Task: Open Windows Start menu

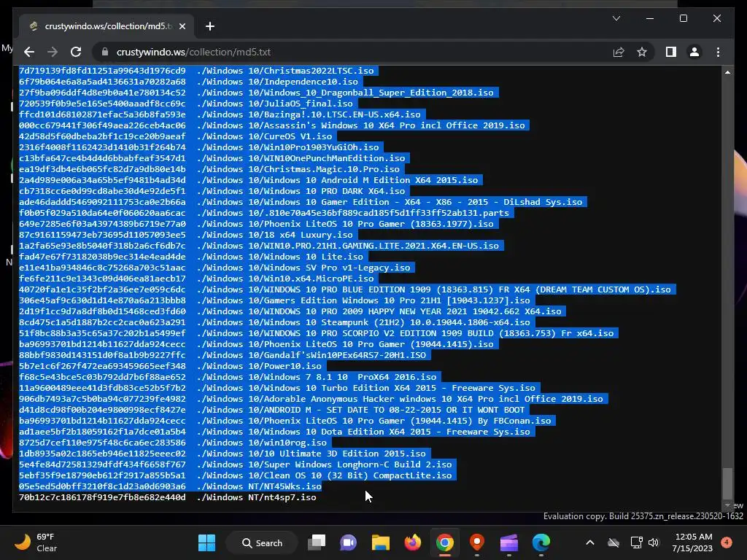Action: pos(206,542)
